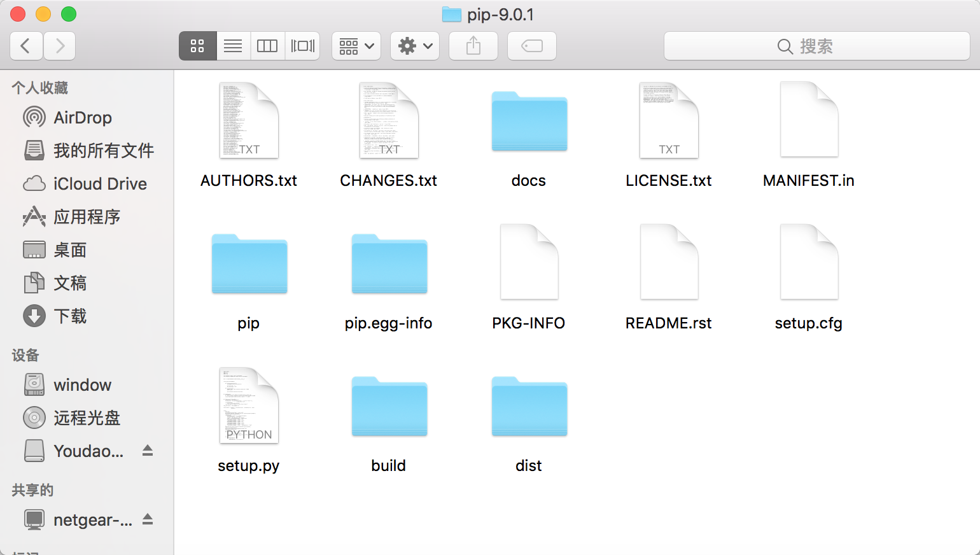Click the Edit Tags toolbar button
The image size is (980, 555).
tap(531, 46)
